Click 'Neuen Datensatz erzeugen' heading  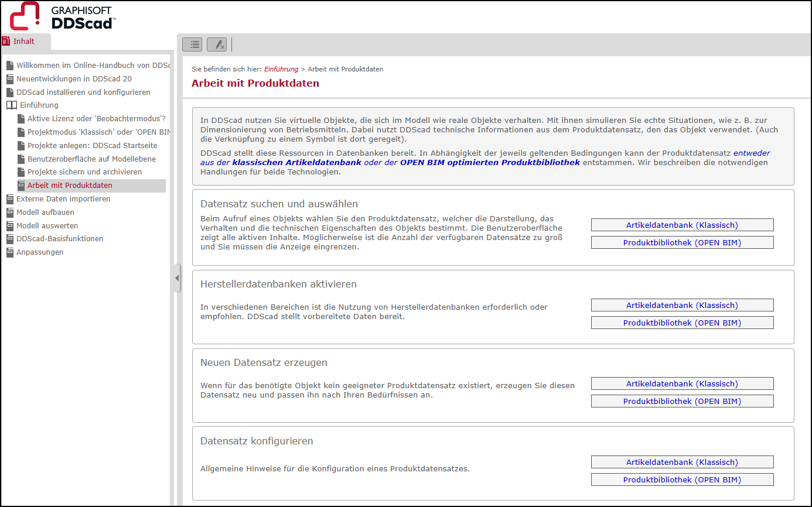coord(264,362)
